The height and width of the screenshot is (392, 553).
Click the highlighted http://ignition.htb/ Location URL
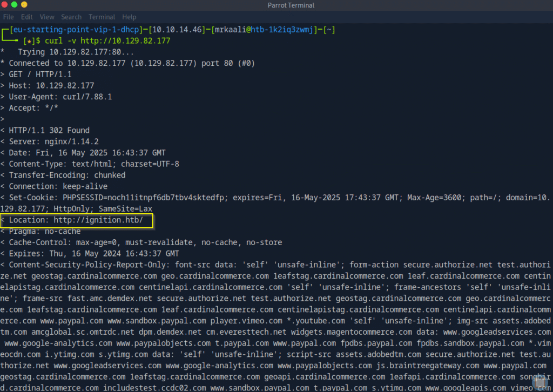pos(103,220)
